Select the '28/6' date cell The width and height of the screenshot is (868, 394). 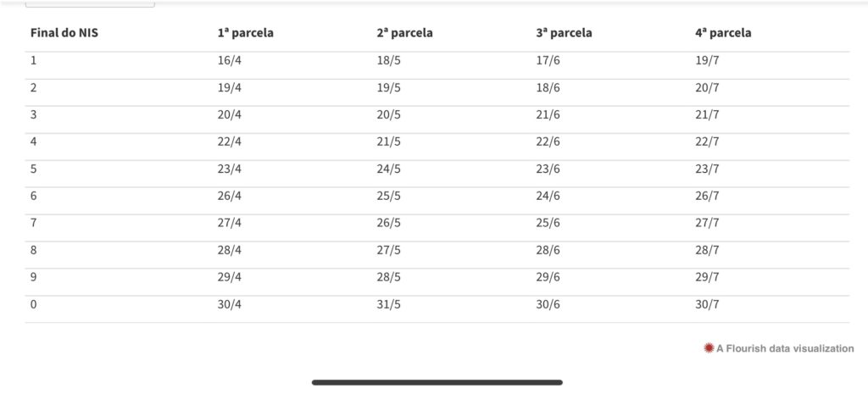coord(548,250)
